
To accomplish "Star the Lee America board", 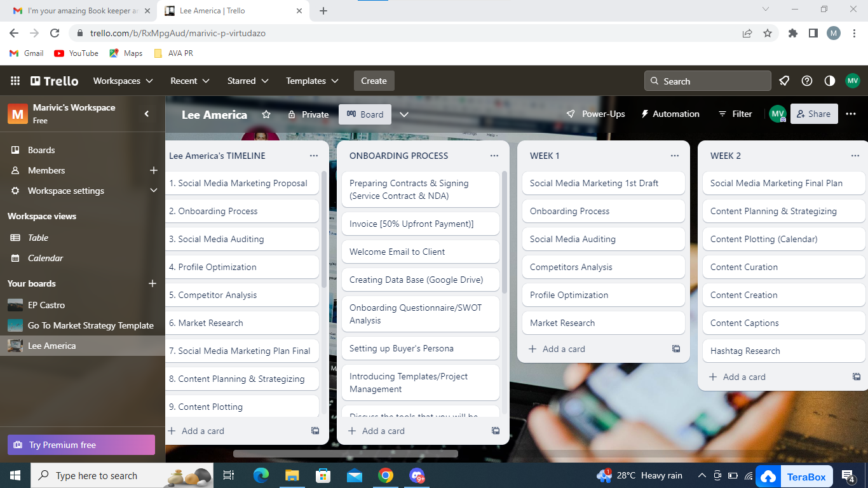I will pos(266,114).
